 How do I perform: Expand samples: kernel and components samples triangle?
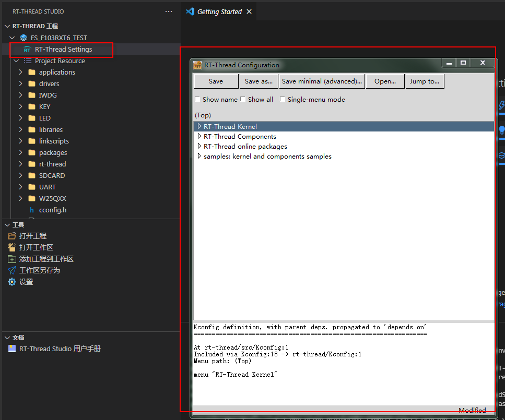click(x=199, y=156)
